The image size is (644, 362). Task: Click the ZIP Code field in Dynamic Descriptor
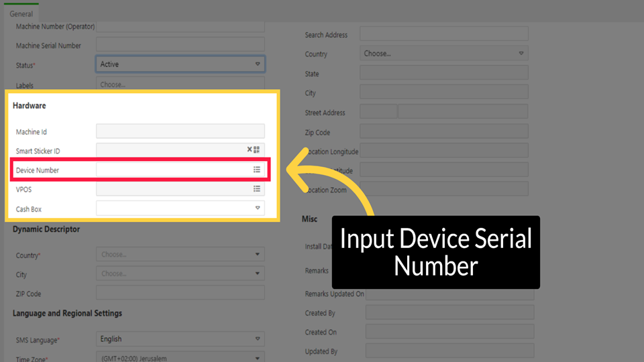(x=180, y=293)
